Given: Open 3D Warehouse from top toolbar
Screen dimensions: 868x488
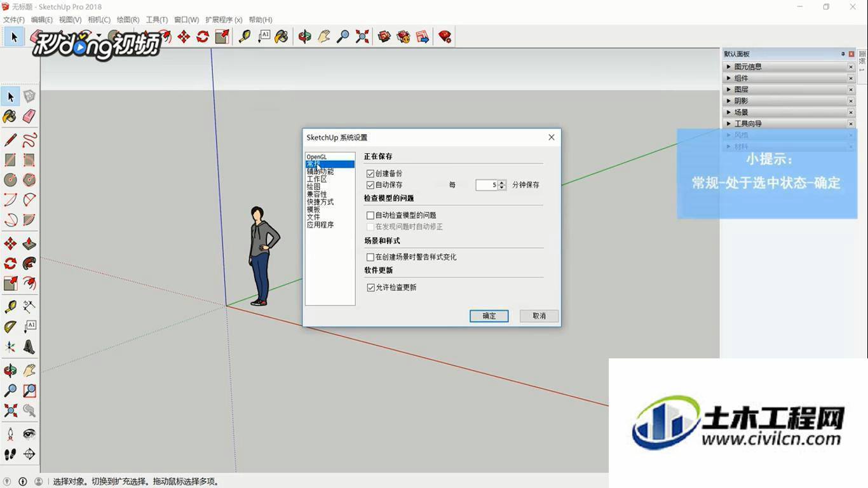Looking at the screenshot, I should point(384,37).
